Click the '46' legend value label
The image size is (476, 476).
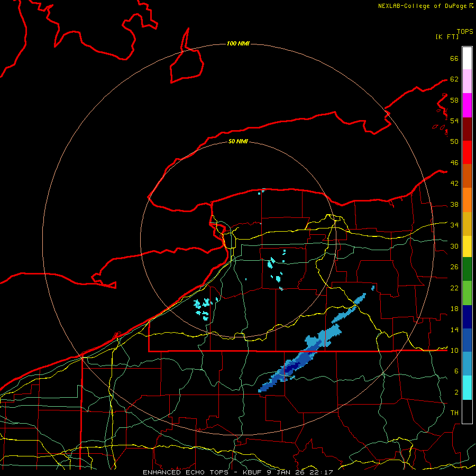(454, 163)
